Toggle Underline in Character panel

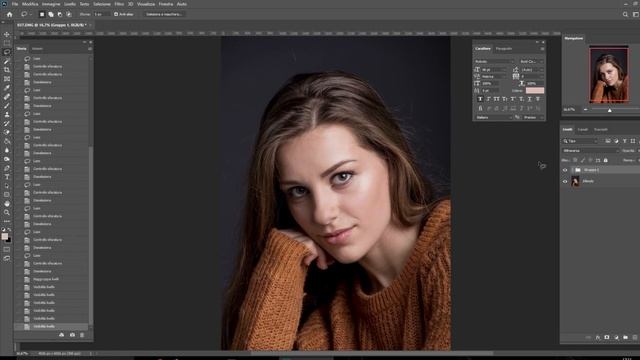[x=529, y=99]
